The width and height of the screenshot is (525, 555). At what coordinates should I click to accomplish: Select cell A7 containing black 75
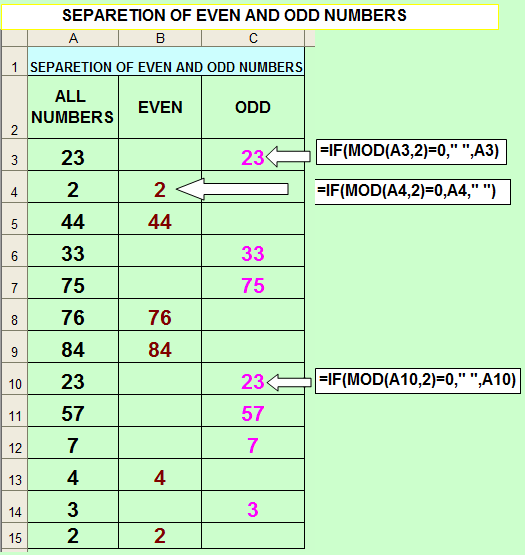[x=73, y=283]
